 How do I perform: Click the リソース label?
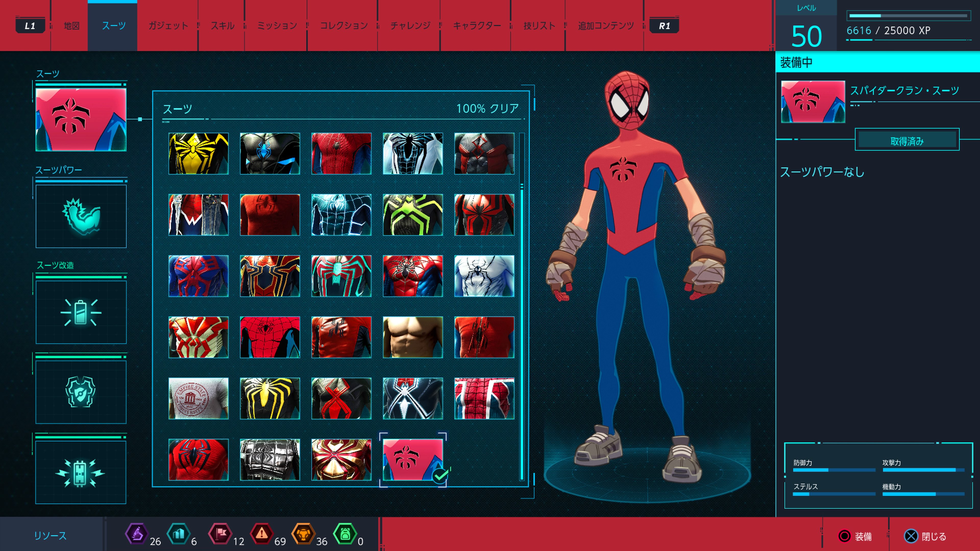(50, 535)
